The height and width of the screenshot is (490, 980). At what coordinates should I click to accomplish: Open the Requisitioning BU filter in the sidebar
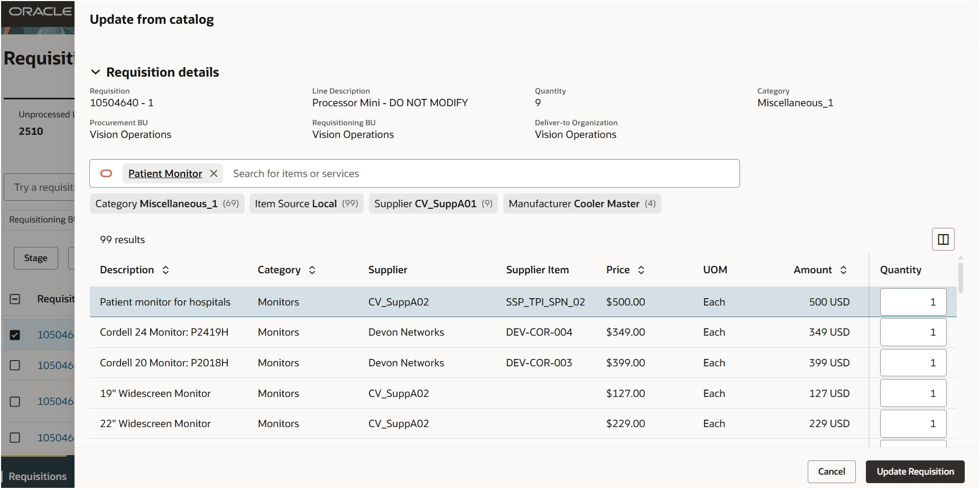tap(41, 219)
